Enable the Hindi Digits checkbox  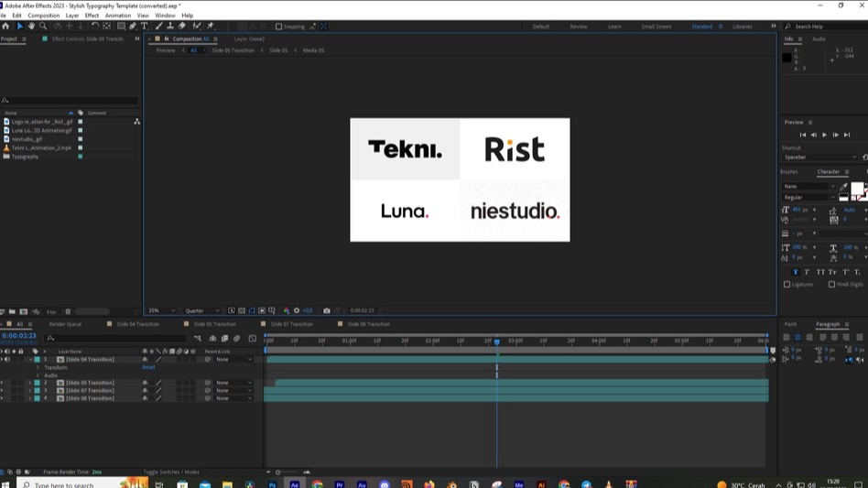[x=832, y=285]
